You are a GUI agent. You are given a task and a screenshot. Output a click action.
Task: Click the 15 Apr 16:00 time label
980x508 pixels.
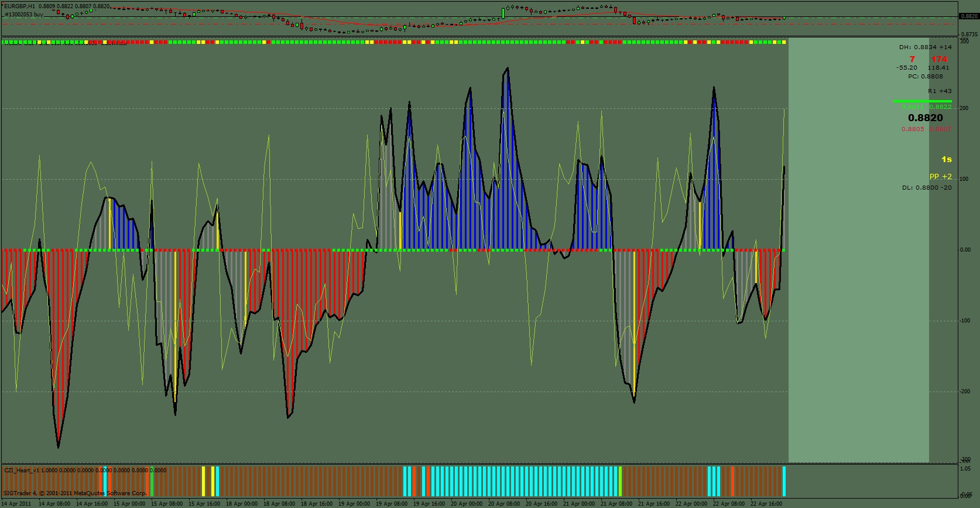pyautogui.click(x=205, y=503)
